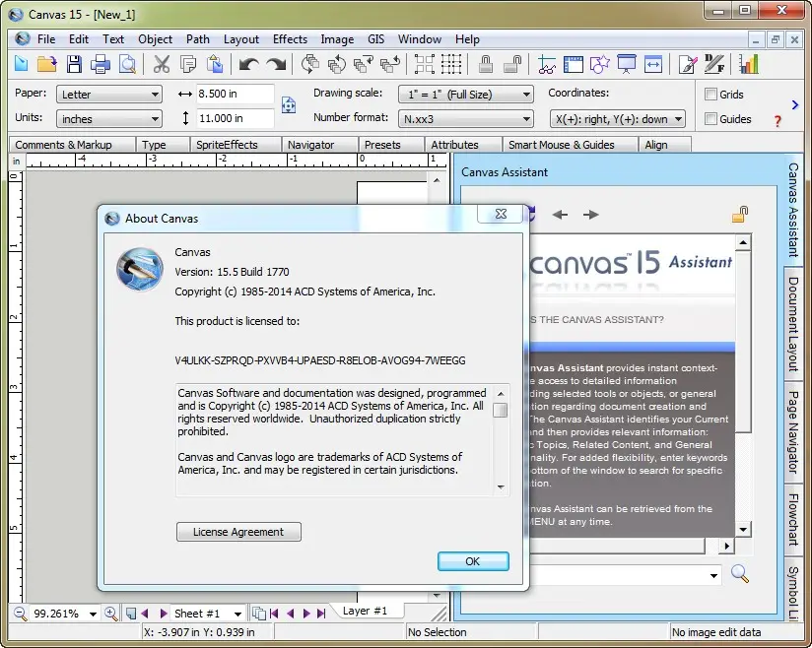Open the Number format dropdown
The height and width of the screenshot is (648, 812).
click(x=465, y=118)
